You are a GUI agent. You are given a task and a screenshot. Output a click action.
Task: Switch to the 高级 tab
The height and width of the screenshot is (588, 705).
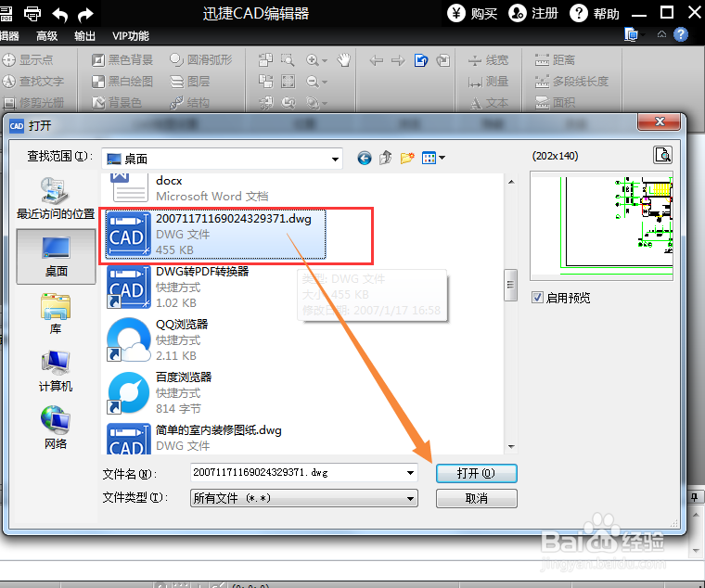coord(47,36)
